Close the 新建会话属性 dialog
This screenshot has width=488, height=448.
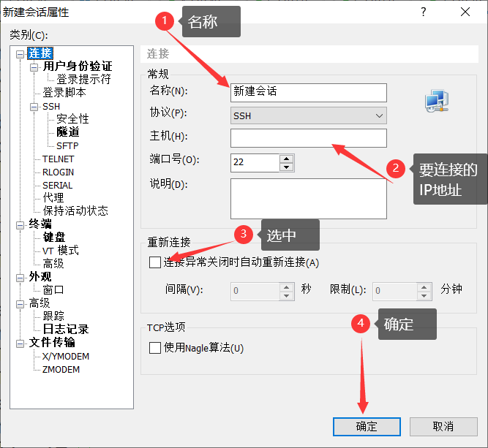[465, 12]
